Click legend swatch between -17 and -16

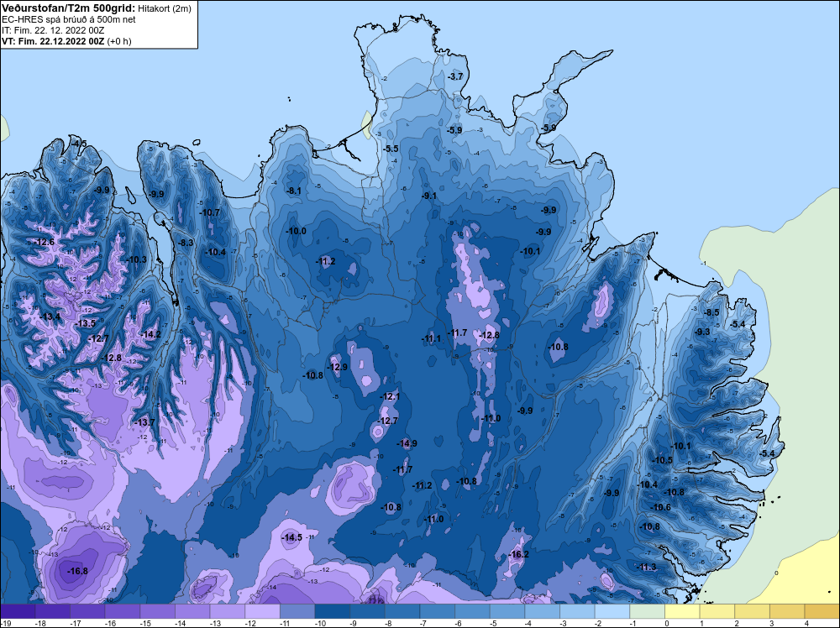pos(87,611)
